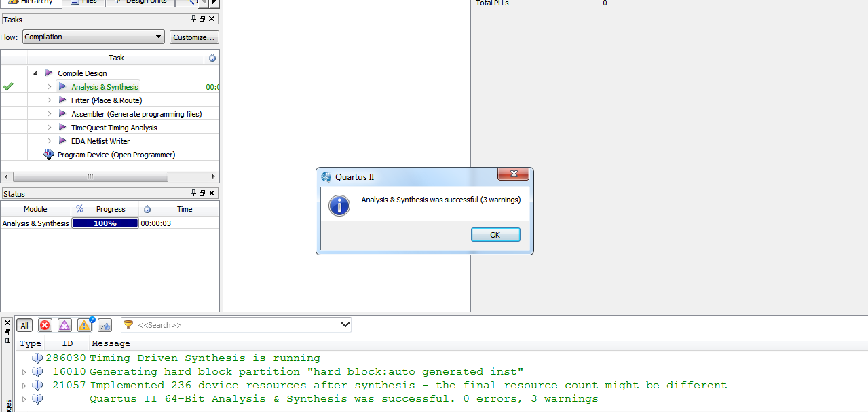The image size is (868, 412).
Task: Click the message search filter field
Action: coord(238,325)
